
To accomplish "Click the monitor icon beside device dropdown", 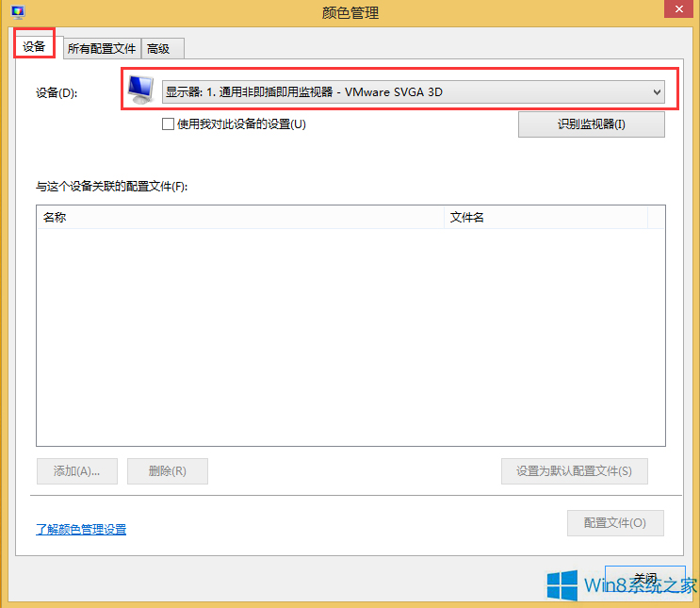I will tap(140, 90).
